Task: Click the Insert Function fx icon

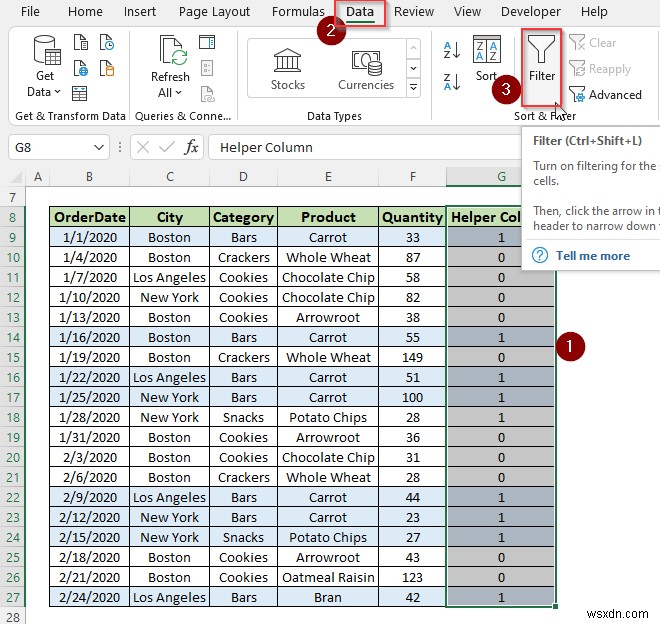Action: point(191,147)
